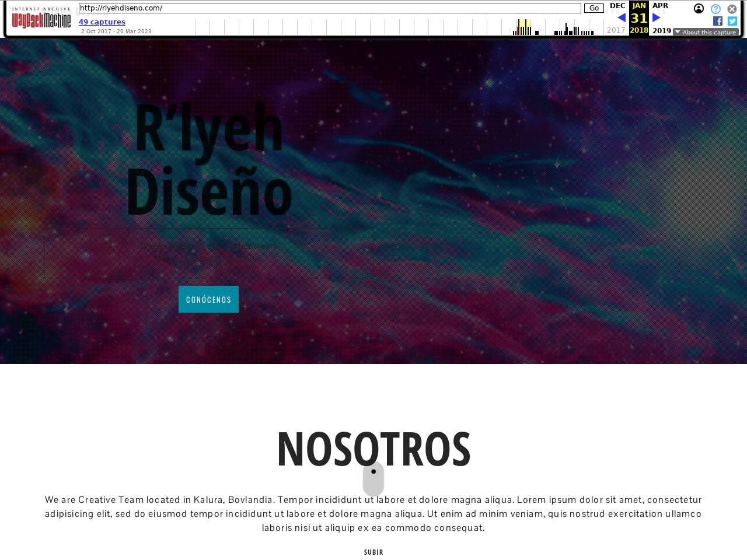Share the capture on Facebook
The image size is (747, 560).
[718, 21]
